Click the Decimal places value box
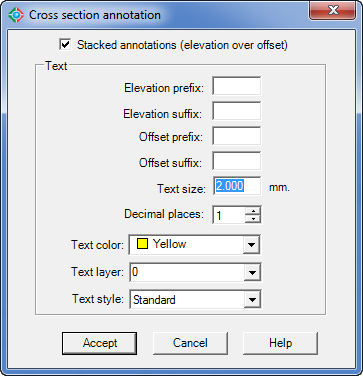 [229, 215]
